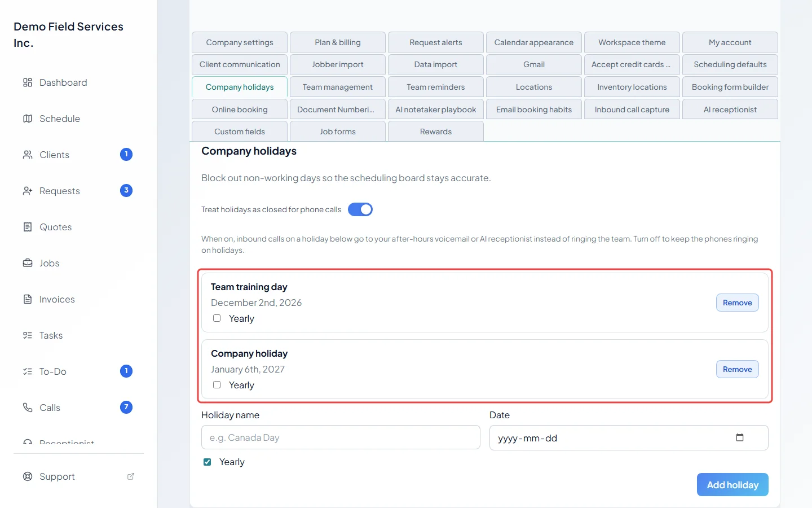812x508 pixels.
Task: Open the Dashboard sidebar icon
Action: tap(28, 82)
